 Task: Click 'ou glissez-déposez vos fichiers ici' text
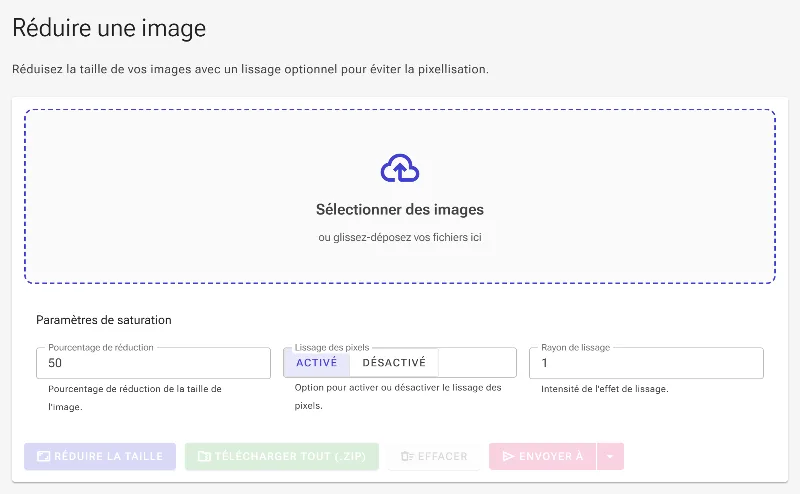point(400,237)
